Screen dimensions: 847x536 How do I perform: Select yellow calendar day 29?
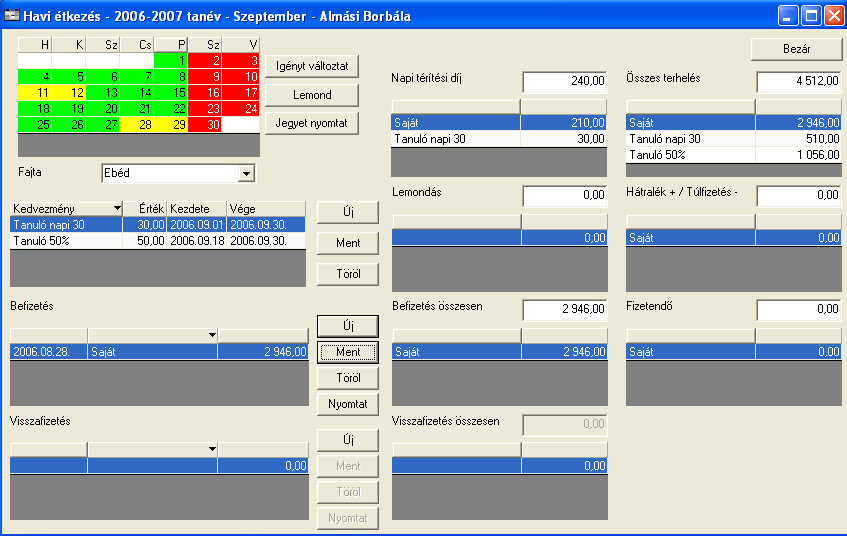click(171, 125)
